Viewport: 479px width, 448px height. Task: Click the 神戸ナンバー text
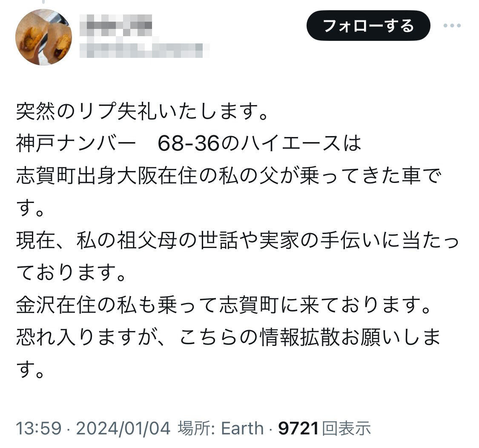pyautogui.click(x=76, y=143)
